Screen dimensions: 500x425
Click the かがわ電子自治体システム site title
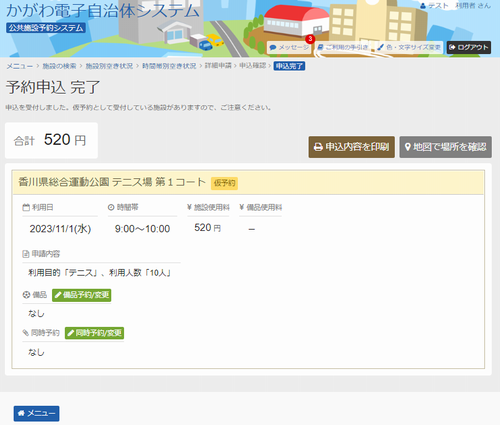tap(103, 11)
